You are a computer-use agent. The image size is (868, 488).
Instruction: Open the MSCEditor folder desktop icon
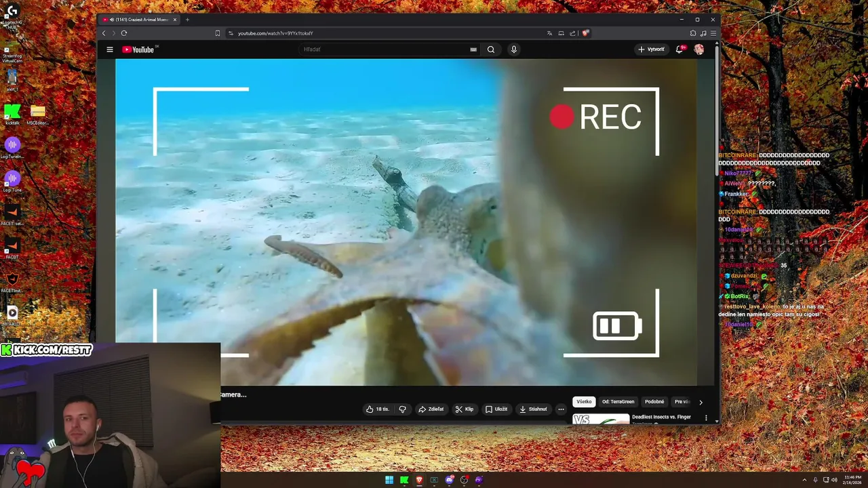(37, 115)
